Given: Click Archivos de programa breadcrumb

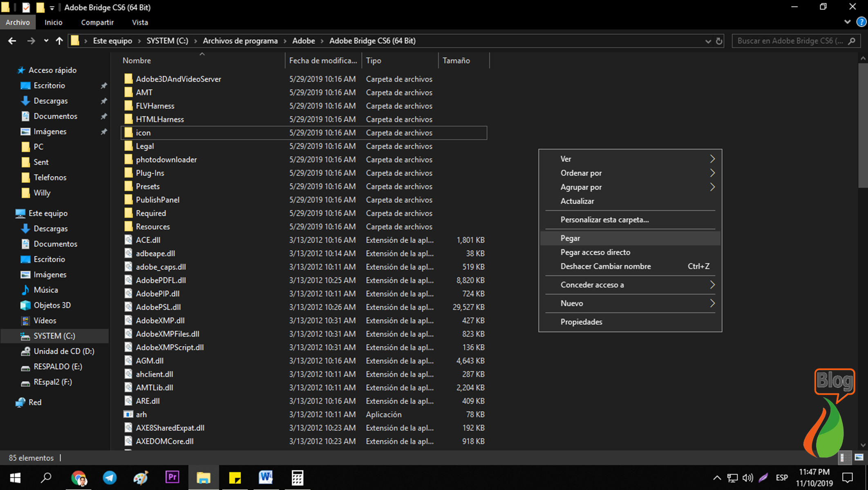Looking at the screenshot, I should (x=240, y=41).
